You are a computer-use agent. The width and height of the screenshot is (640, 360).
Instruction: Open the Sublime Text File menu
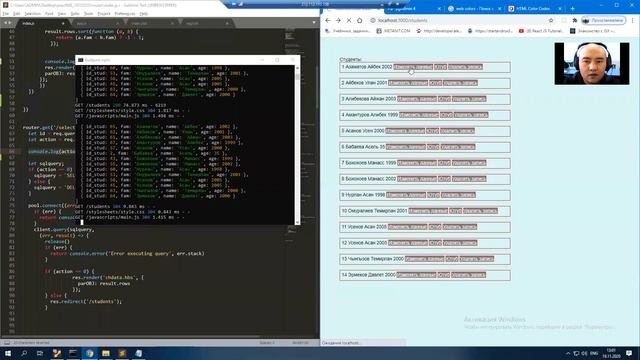pyautogui.click(x=6, y=14)
